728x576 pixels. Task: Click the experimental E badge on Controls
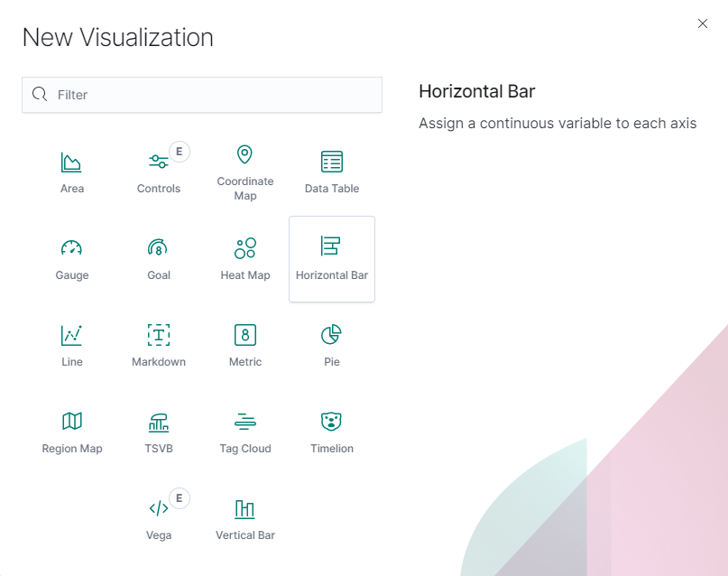coord(180,152)
